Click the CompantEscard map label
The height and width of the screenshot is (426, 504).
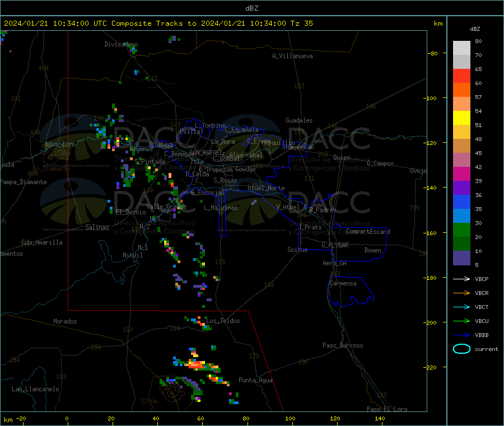point(368,232)
